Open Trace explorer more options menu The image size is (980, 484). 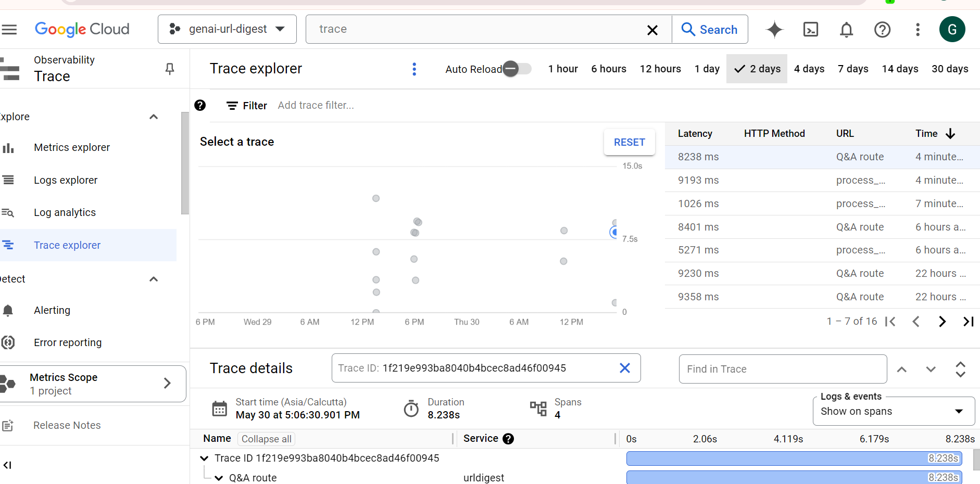pyautogui.click(x=414, y=69)
